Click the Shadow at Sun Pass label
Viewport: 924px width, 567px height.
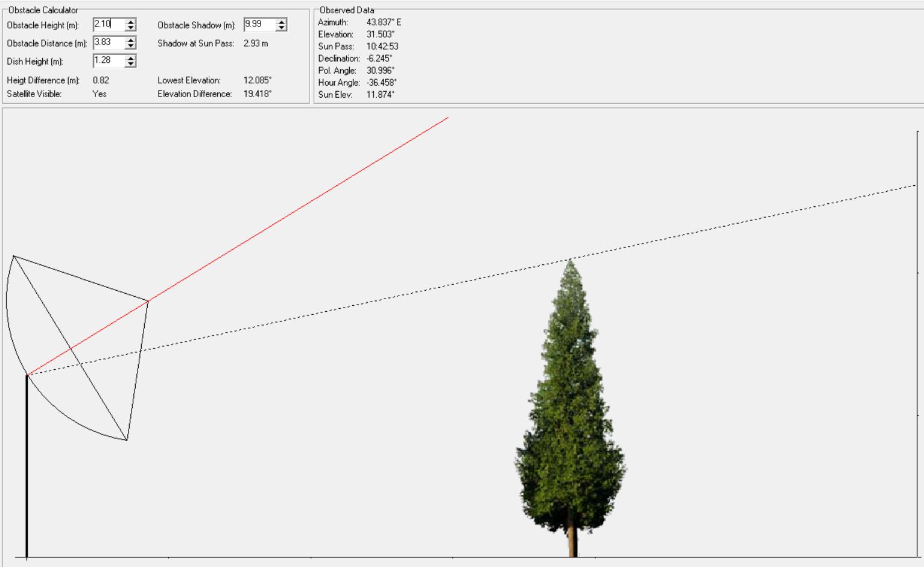(196, 43)
